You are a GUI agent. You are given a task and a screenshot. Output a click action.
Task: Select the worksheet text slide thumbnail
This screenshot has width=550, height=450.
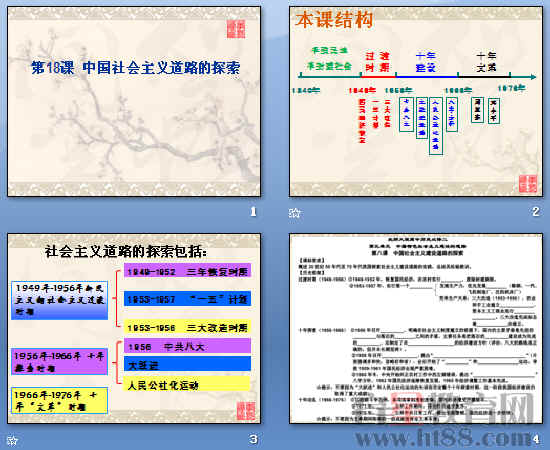416,328
